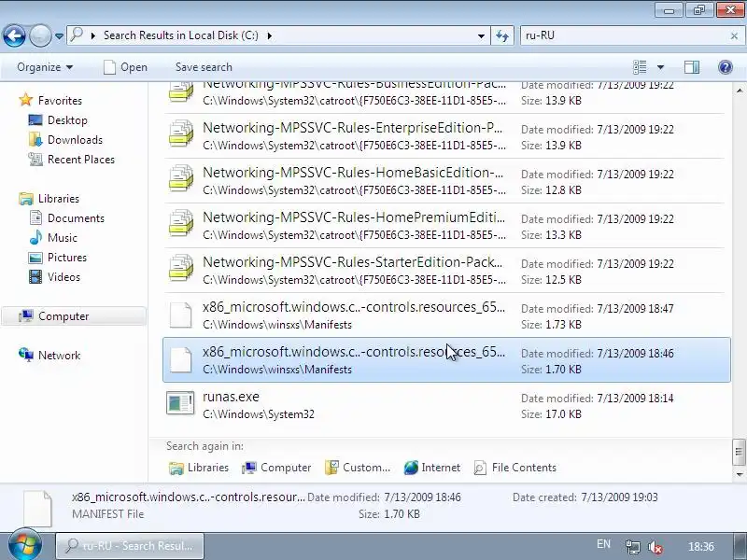Image resolution: width=747 pixels, height=560 pixels.
Task: Click the EnterpriseEdition catalog file icon
Action: [181, 134]
